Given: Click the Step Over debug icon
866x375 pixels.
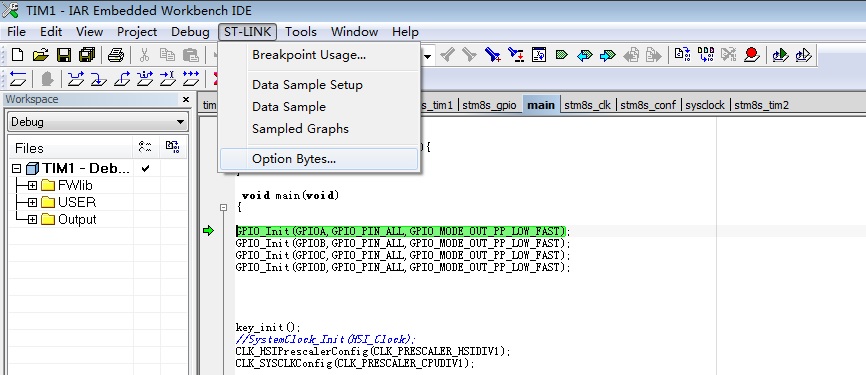Looking at the screenshot, I should coord(76,80).
